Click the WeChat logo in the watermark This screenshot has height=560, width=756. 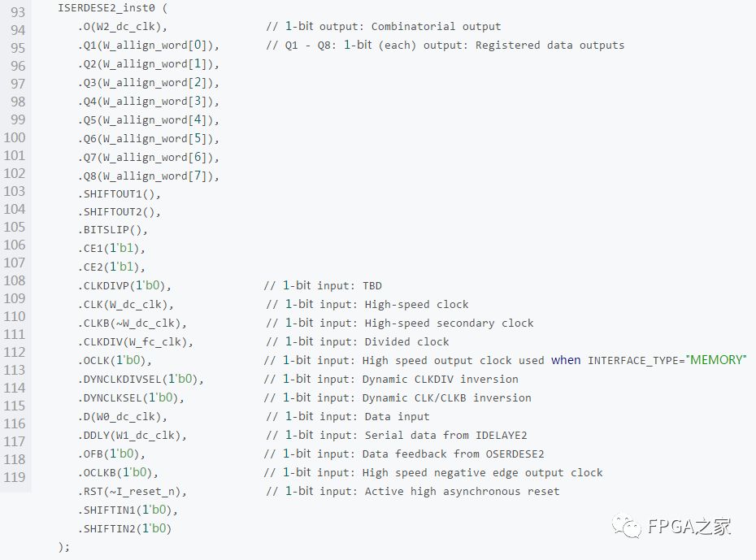tap(628, 526)
